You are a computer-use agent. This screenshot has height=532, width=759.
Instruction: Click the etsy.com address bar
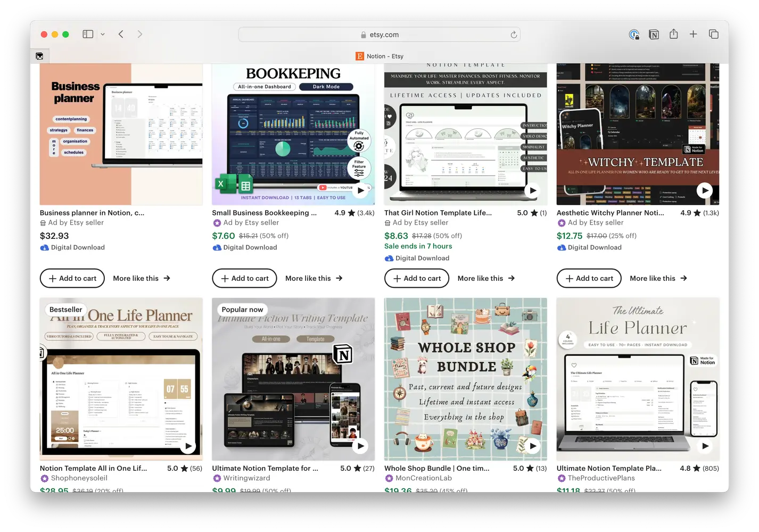point(379,35)
